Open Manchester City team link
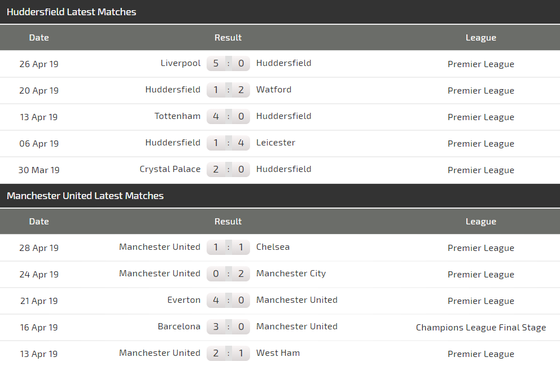 pos(291,274)
